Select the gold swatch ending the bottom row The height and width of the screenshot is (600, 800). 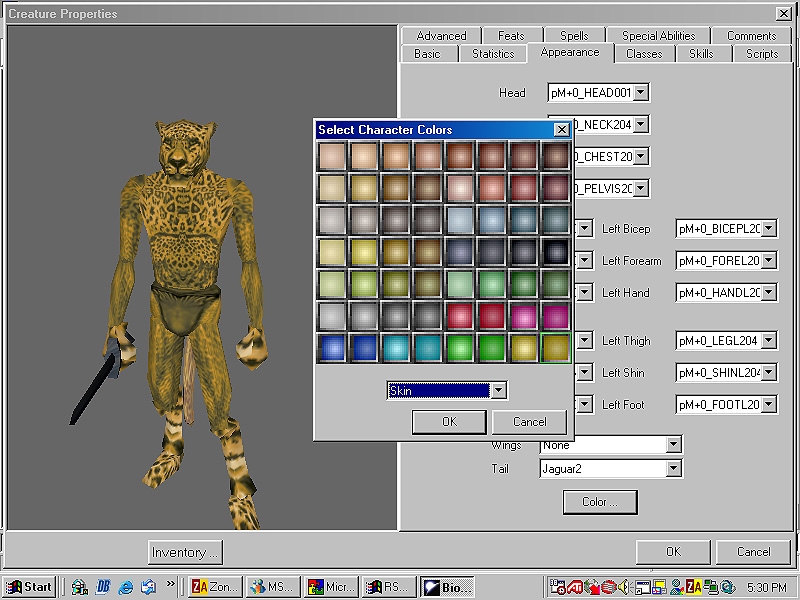(555, 348)
